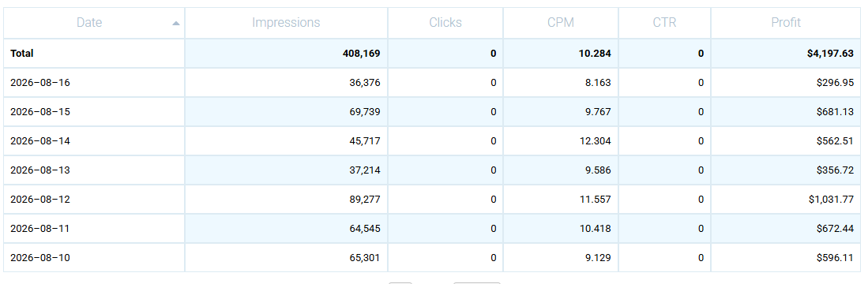Select impressions value 45,717
The image size is (868, 284).
[x=365, y=141]
